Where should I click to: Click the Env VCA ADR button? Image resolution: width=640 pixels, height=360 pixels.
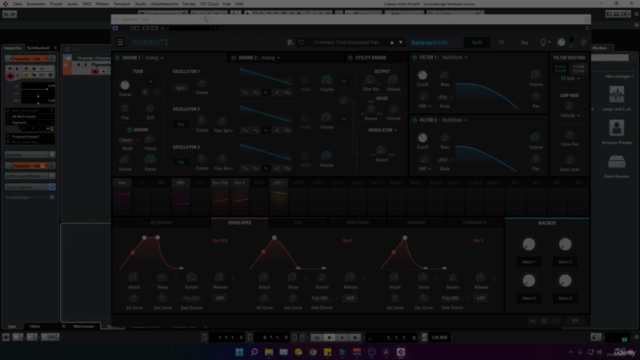(x=220, y=298)
